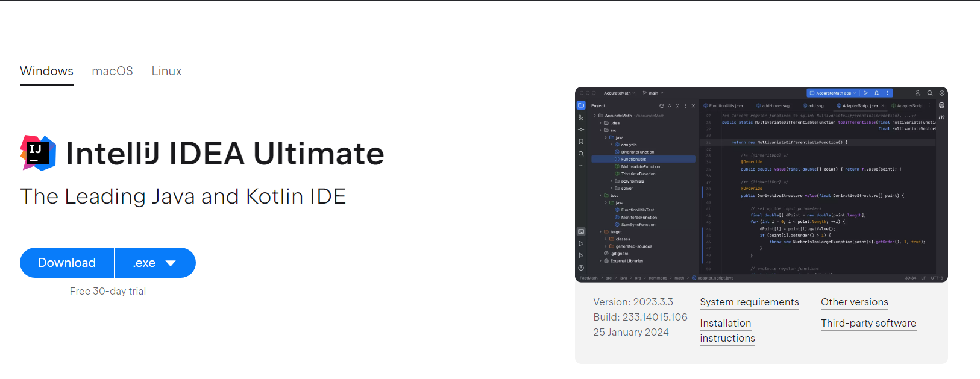This screenshot has width=980, height=379.
Task: Click the IntelliJ IDEA logo icon
Action: coord(38,153)
